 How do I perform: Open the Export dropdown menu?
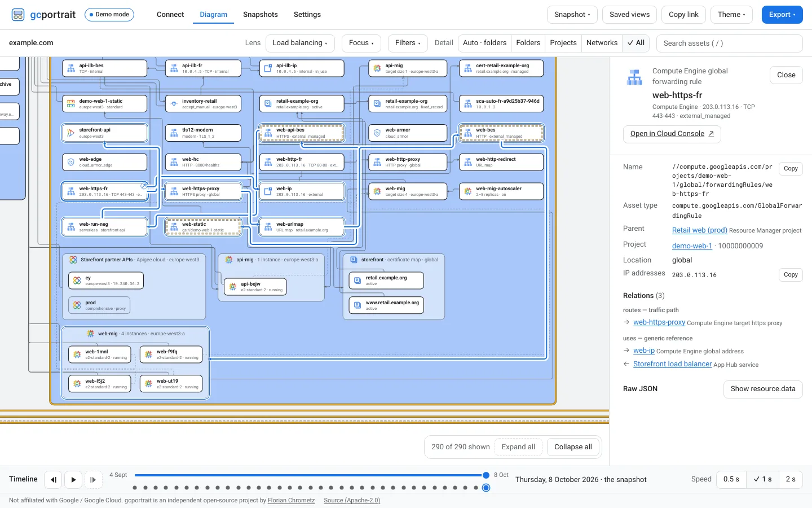[782, 15]
